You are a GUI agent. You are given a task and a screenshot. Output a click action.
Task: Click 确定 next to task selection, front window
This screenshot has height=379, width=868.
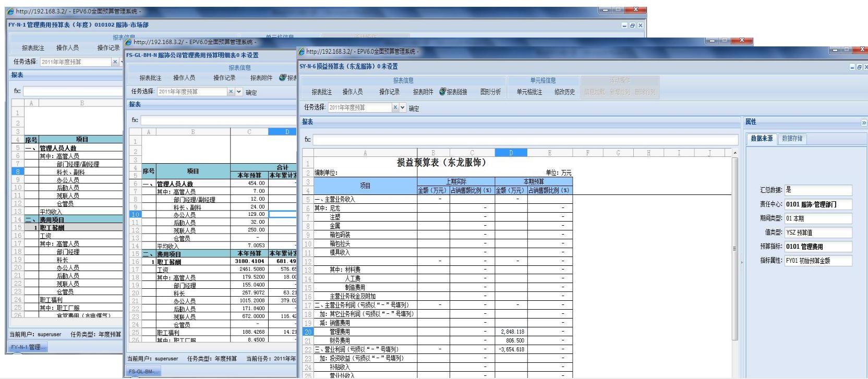point(413,108)
